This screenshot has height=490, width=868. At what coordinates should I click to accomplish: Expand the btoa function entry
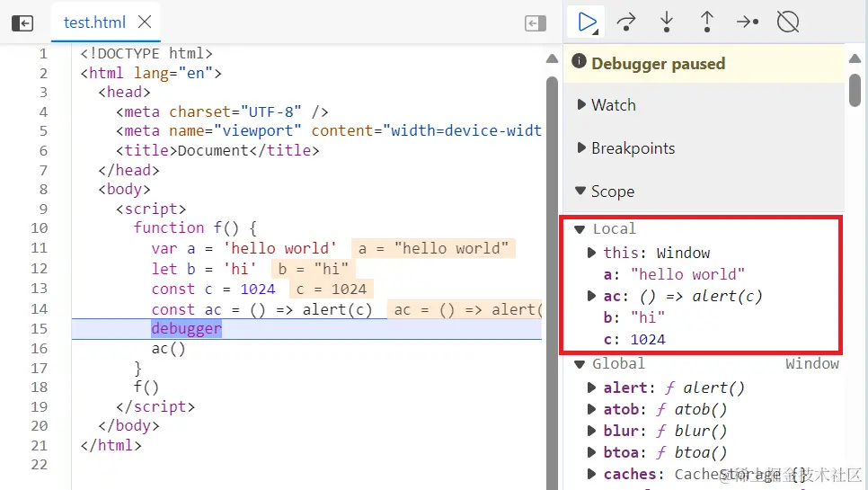point(591,452)
